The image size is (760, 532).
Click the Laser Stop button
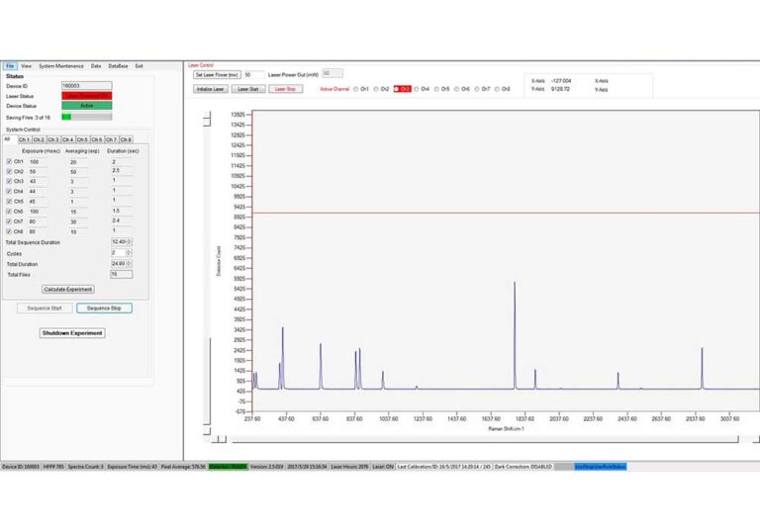285,89
